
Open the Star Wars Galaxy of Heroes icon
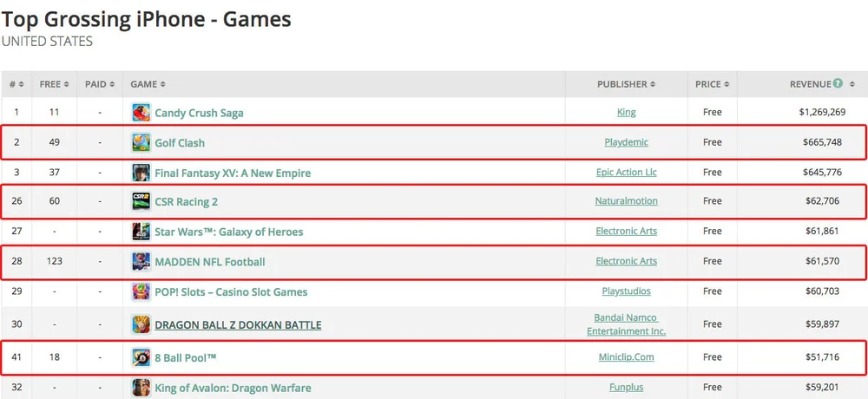[x=141, y=232]
